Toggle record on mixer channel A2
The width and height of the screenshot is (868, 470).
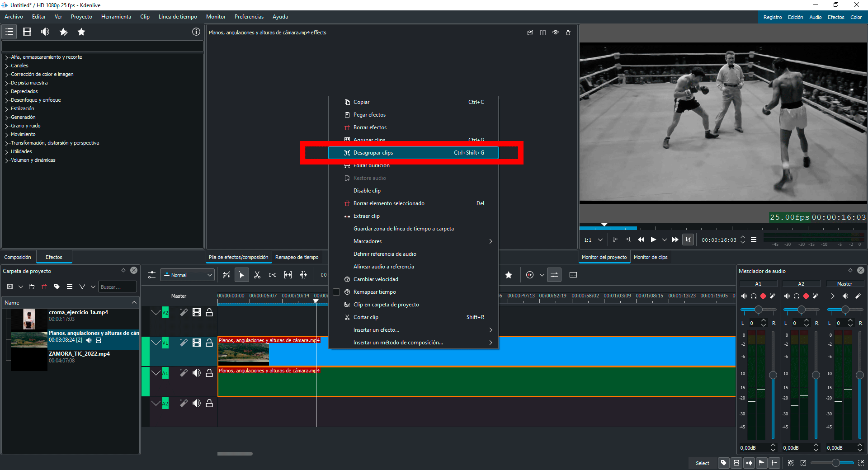806,296
